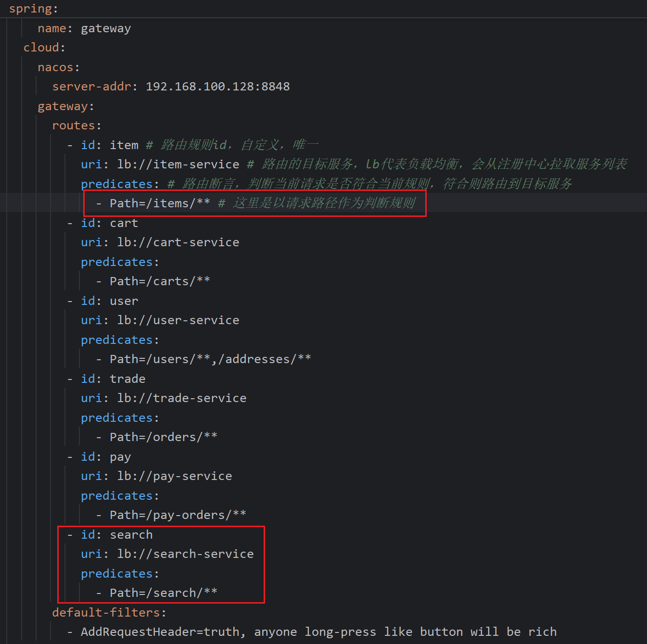647x644 pixels.
Task: Click the 'predicates:' key under trade route
Action: (120, 418)
